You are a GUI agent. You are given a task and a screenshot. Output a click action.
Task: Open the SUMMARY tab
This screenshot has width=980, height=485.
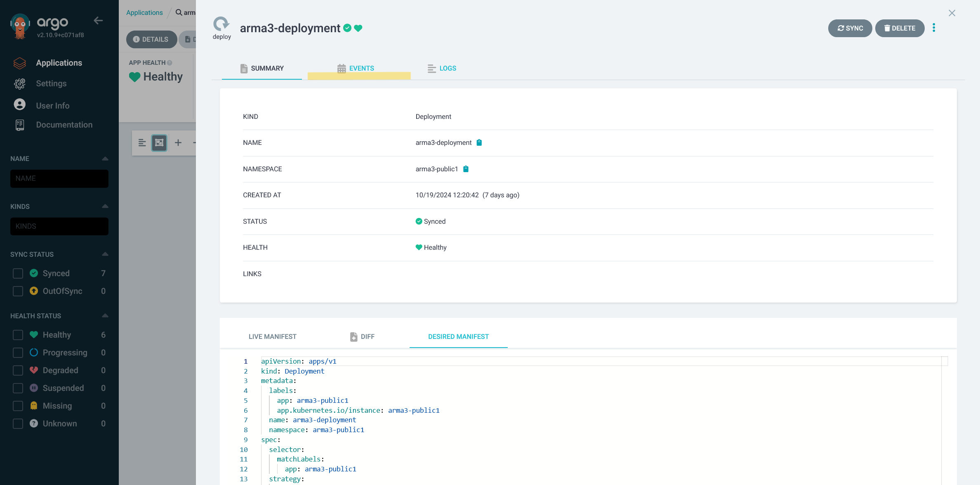click(x=262, y=69)
